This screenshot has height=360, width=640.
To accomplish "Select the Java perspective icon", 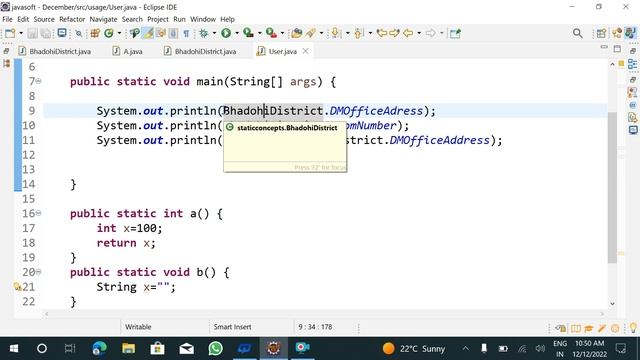I will coord(631,33).
